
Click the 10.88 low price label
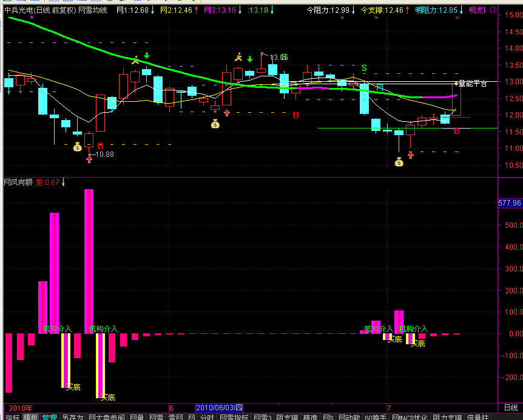click(x=104, y=154)
